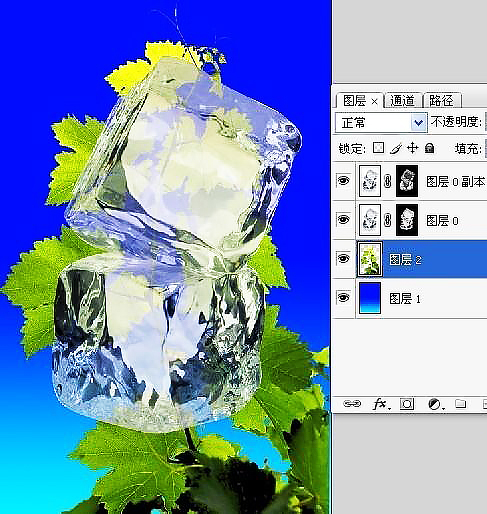Screen dimensions: 487x514
Task: Hide the 图层 2 layer
Action: pyautogui.click(x=344, y=258)
